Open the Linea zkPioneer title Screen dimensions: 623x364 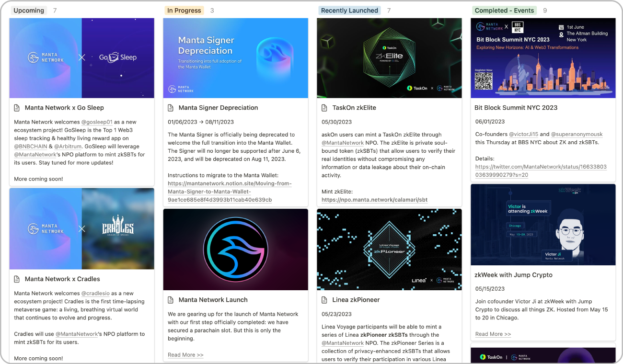(356, 300)
